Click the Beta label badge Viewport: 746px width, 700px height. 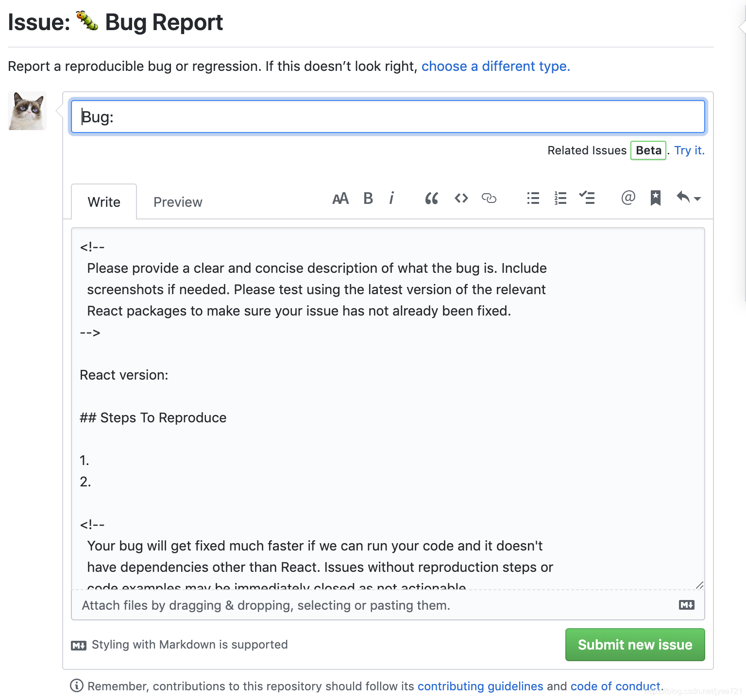pyautogui.click(x=648, y=150)
